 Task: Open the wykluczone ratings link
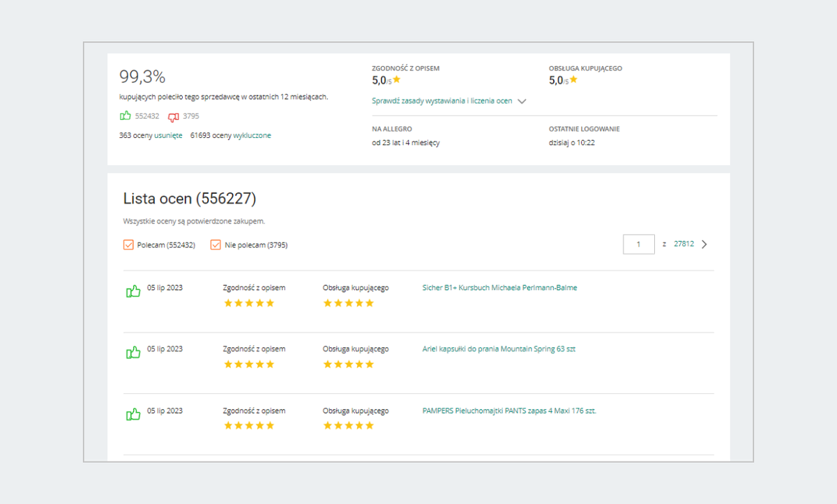point(252,135)
